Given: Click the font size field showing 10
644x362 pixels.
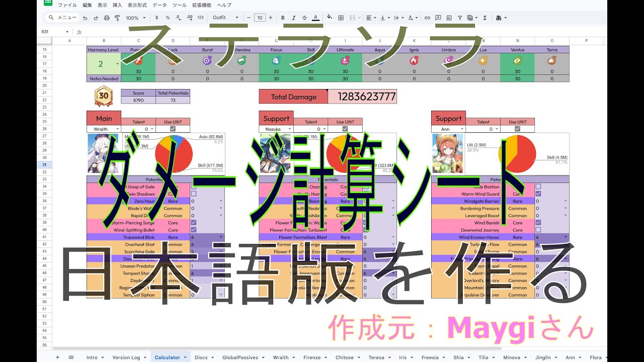Looking at the screenshot, I should click(260, 18).
